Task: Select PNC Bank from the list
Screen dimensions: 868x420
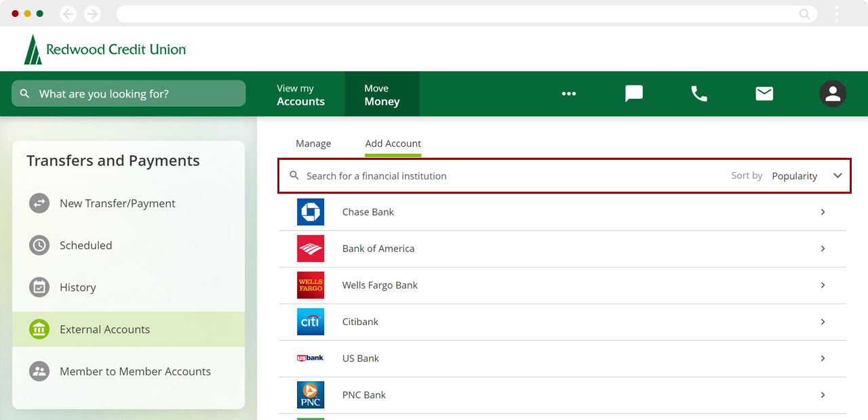Action: pyautogui.click(x=562, y=395)
